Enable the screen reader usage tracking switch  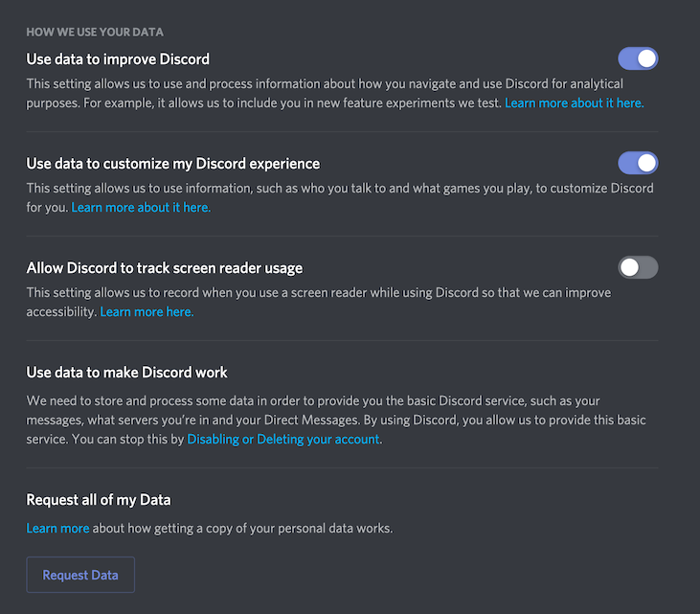(x=638, y=267)
